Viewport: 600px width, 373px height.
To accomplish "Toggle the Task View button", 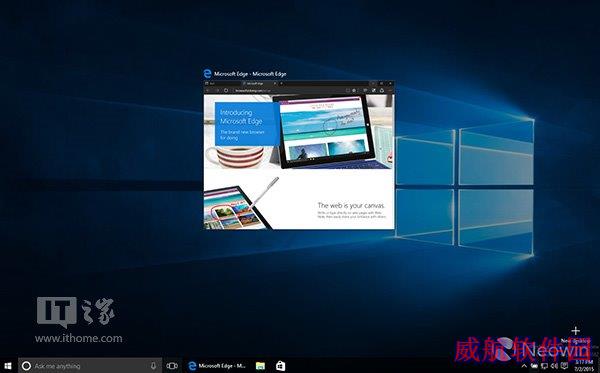I will 172,366.
